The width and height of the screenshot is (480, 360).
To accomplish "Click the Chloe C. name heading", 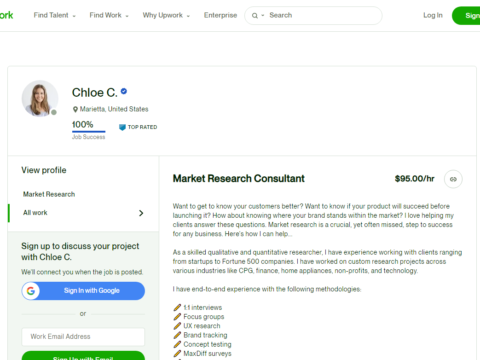I will [x=95, y=93].
